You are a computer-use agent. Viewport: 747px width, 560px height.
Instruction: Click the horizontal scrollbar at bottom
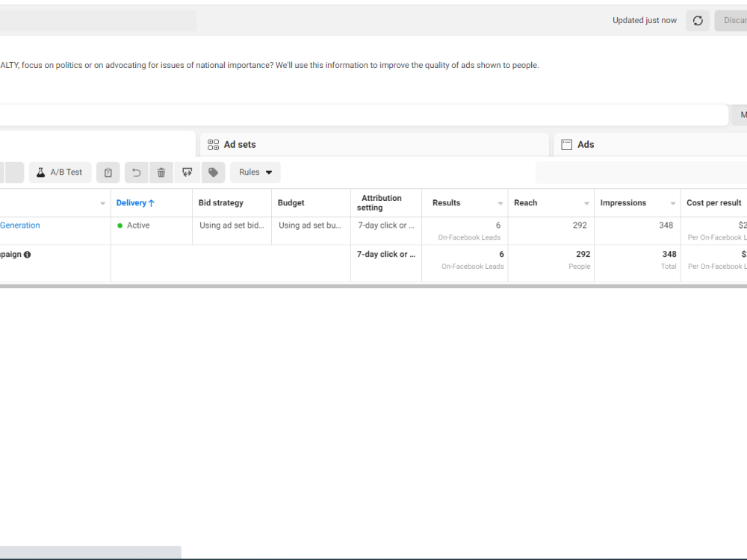point(90,552)
